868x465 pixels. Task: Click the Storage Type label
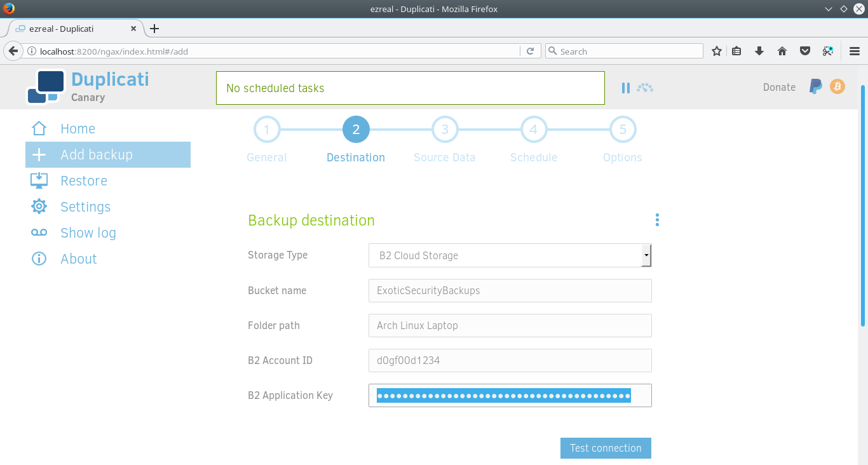pos(278,255)
